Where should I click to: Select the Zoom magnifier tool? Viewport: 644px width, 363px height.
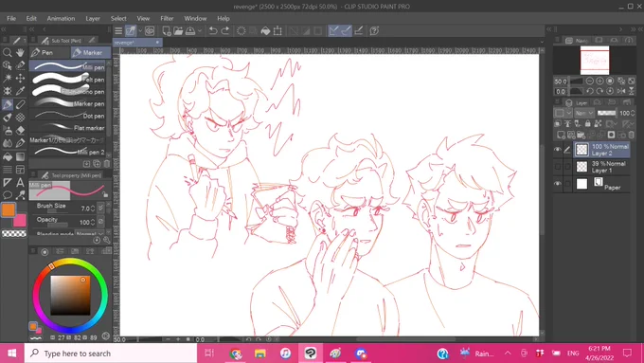pyautogui.click(x=8, y=53)
